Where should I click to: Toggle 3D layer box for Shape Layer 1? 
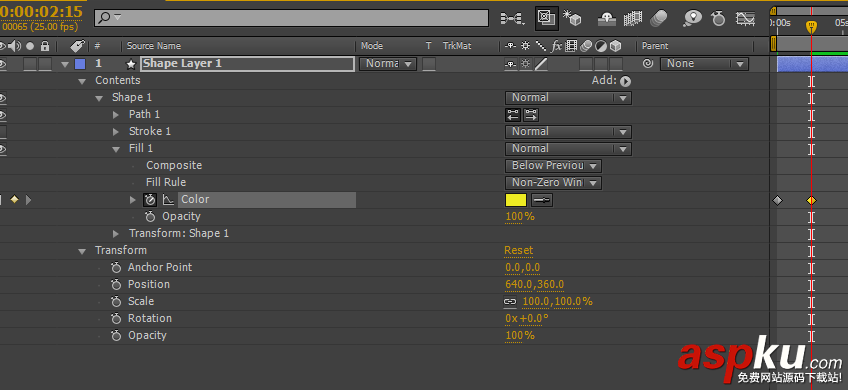click(x=616, y=64)
